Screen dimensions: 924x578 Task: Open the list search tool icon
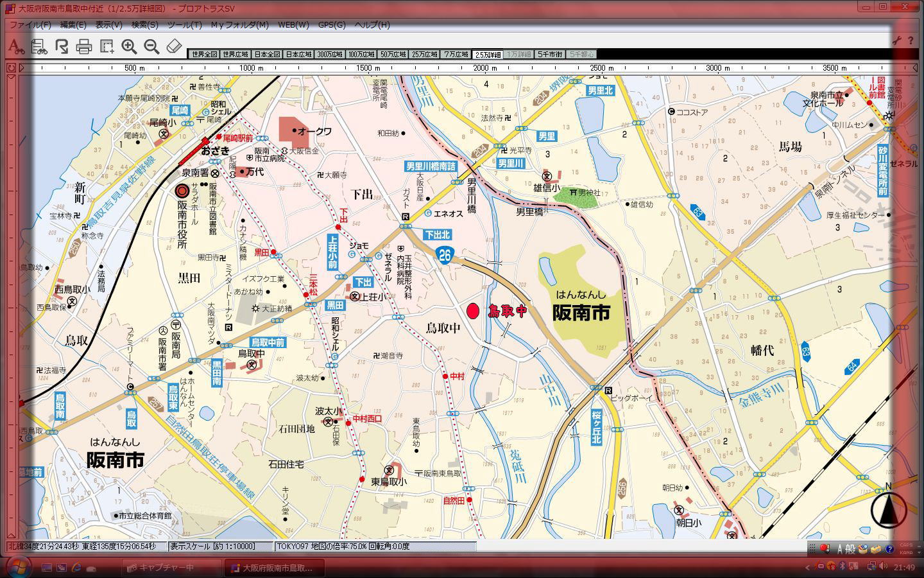point(39,46)
